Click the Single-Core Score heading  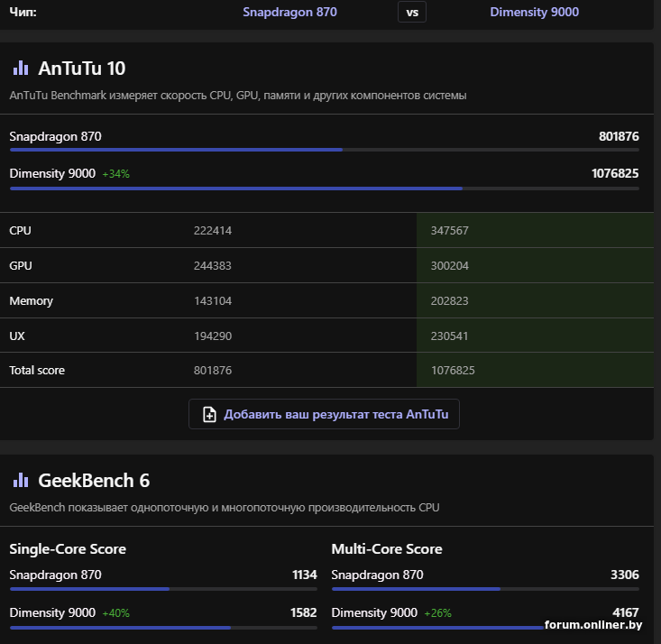[68, 548]
